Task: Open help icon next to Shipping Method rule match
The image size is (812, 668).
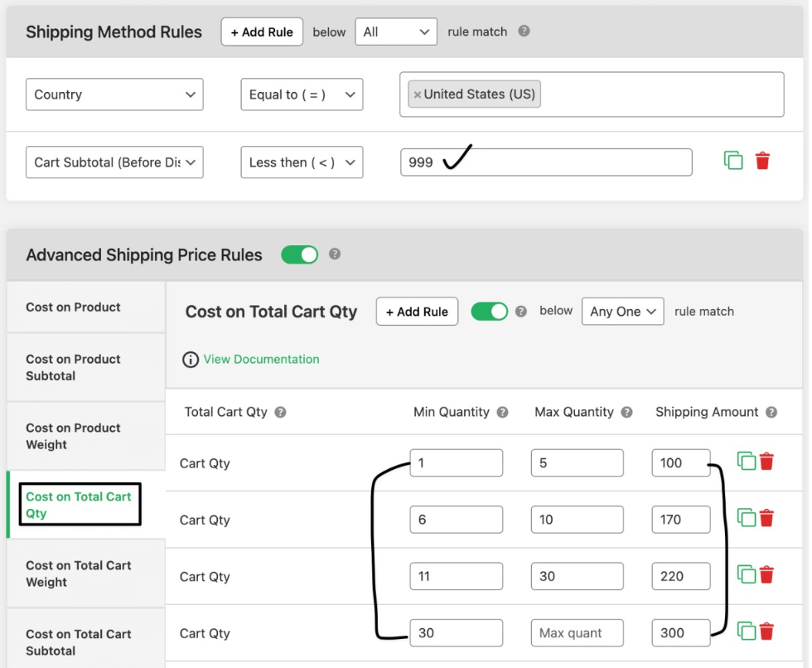Action: pos(524,31)
